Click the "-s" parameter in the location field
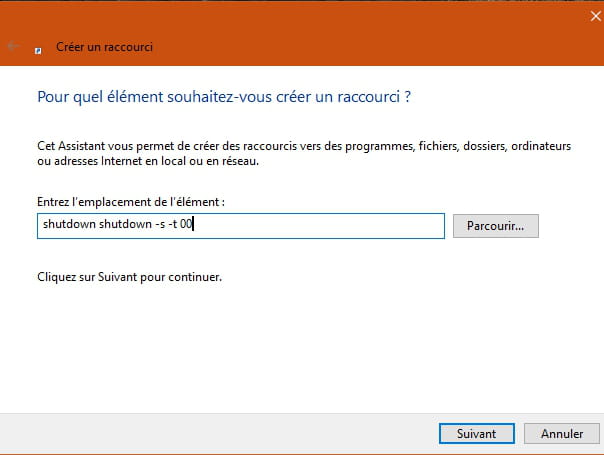 pyautogui.click(x=160, y=224)
